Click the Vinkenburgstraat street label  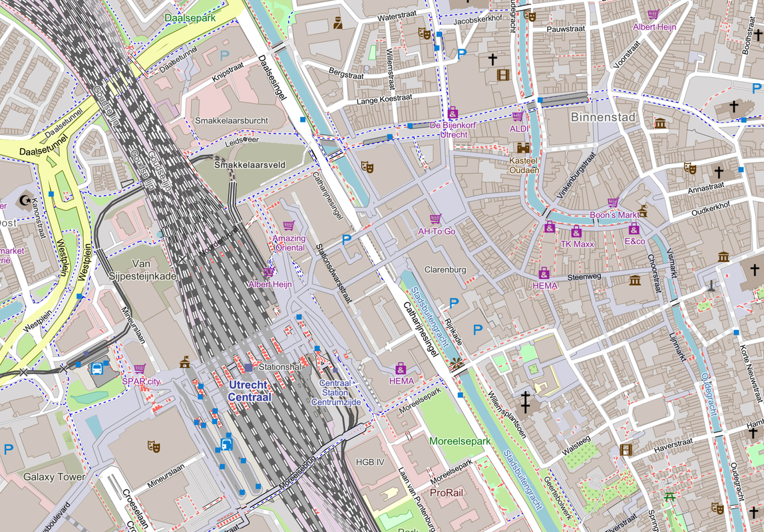(x=577, y=176)
